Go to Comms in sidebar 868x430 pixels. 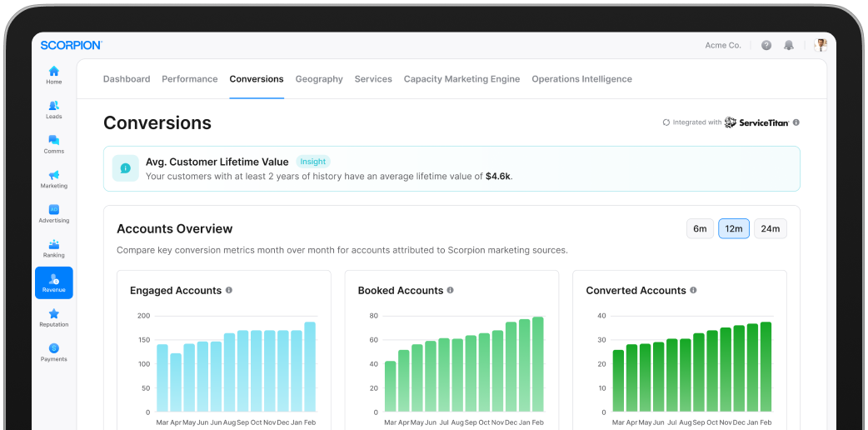[53, 144]
